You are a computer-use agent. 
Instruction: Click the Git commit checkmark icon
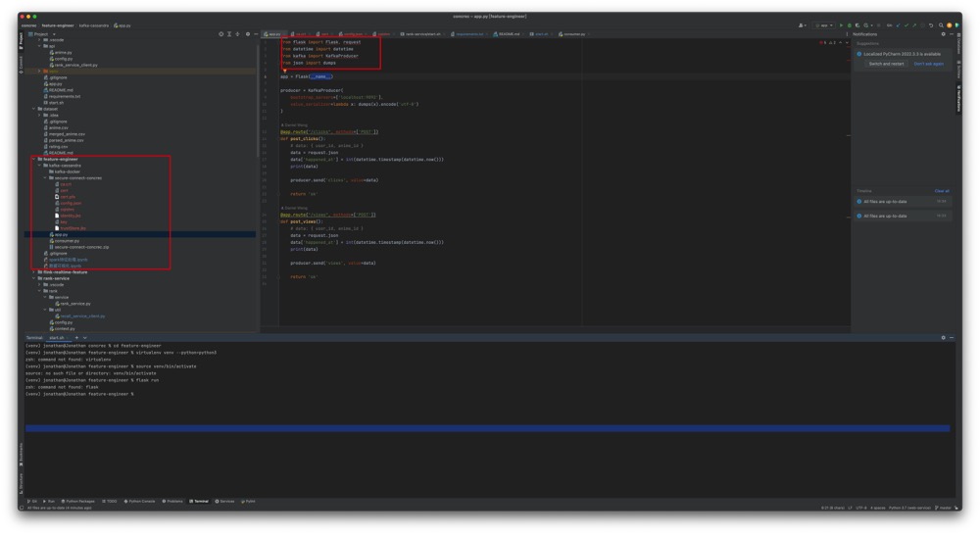click(x=906, y=25)
